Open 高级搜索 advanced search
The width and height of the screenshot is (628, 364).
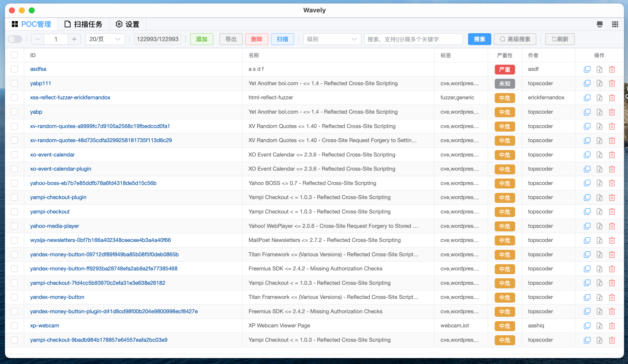pyautogui.click(x=515, y=39)
